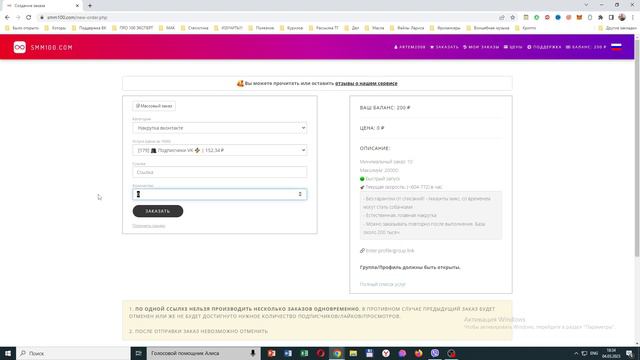Click the ВАШ БАЛАНС: 200 ₽ text
Image resolution: width=640 pixels, height=360 pixels.
point(385,108)
